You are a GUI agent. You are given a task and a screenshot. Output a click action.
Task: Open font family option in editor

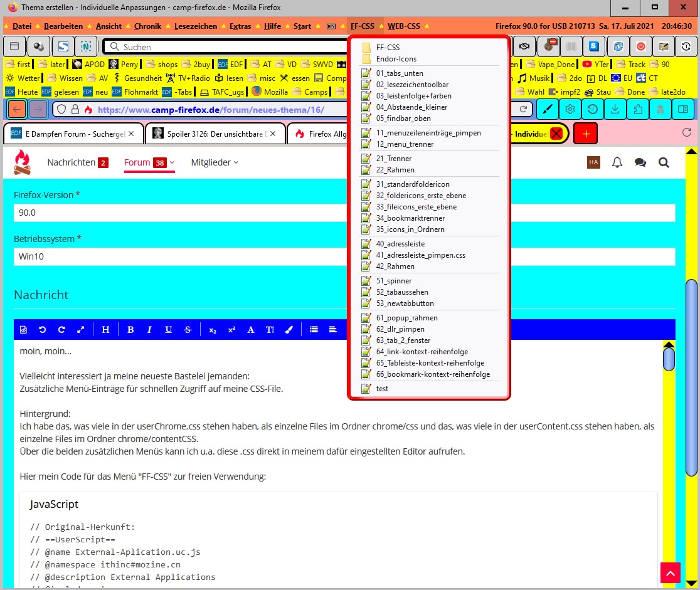coord(251,329)
